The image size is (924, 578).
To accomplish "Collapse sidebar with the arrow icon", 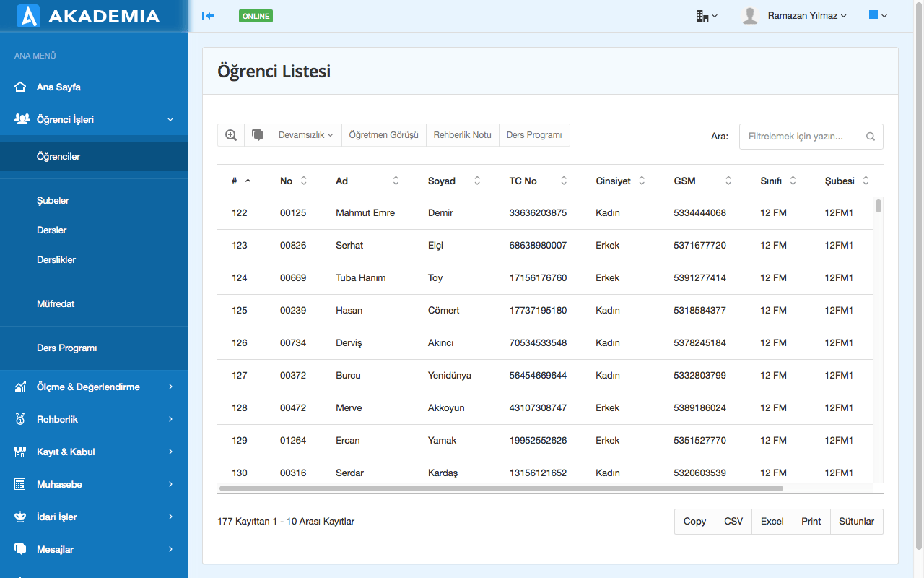I will 208,16.
